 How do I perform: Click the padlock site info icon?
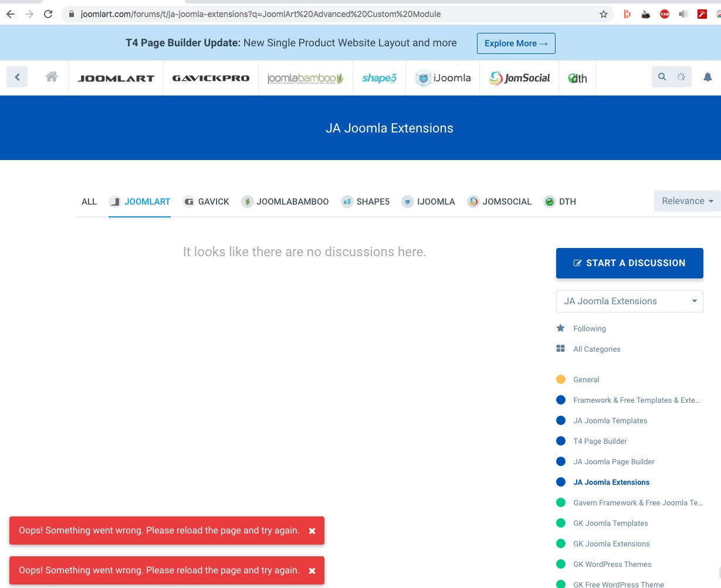(72, 14)
